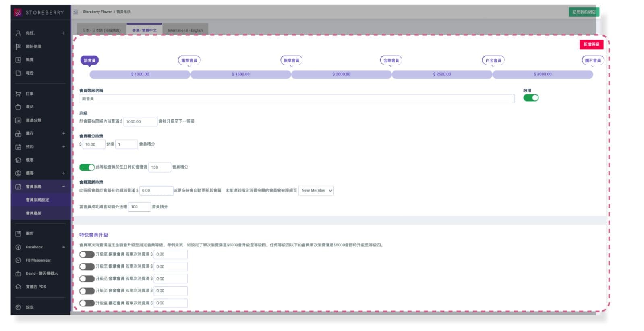Click the FB Messenger icon
The image size is (644, 331).
[x=18, y=260]
